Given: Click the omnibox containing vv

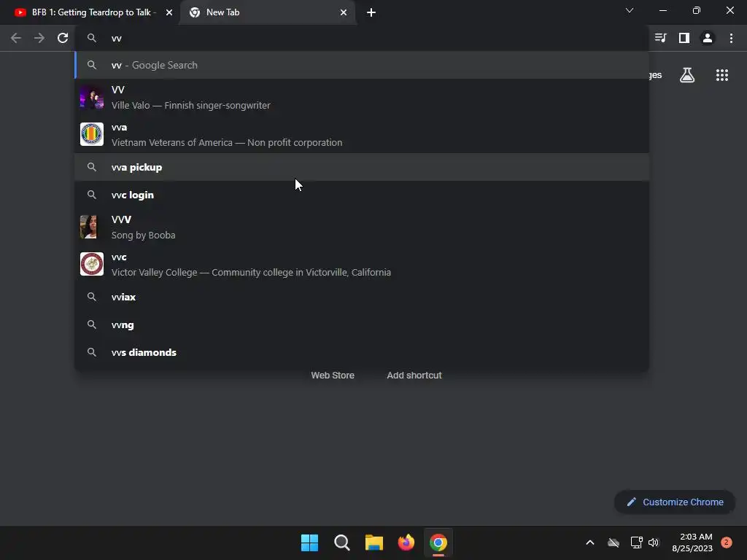Looking at the screenshot, I should click(362, 38).
